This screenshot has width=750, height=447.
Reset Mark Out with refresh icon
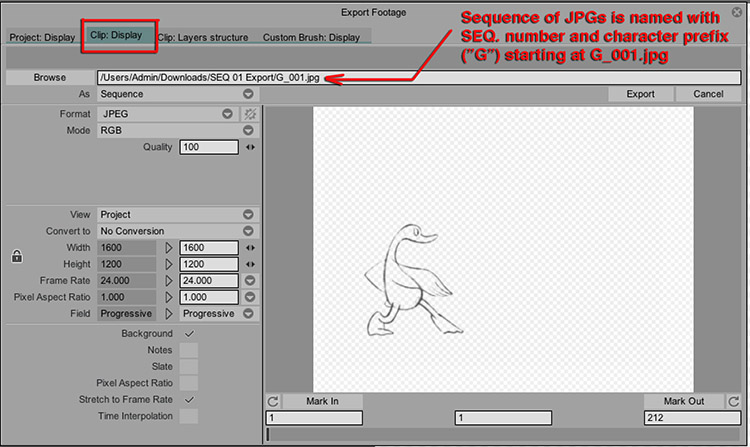pyautogui.click(x=734, y=402)
